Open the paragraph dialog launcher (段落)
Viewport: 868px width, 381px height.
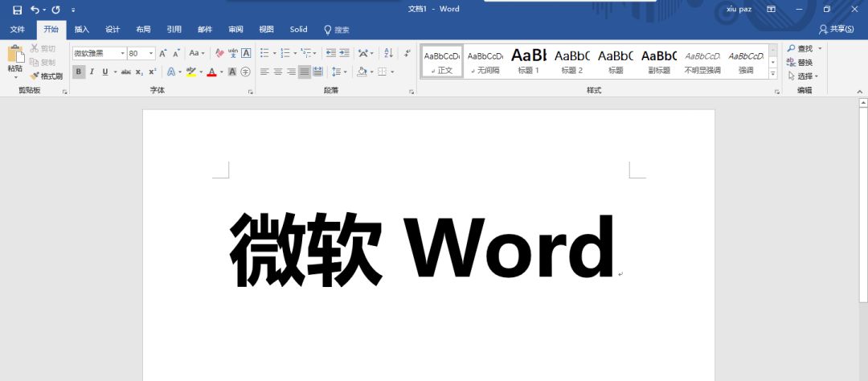411,92
